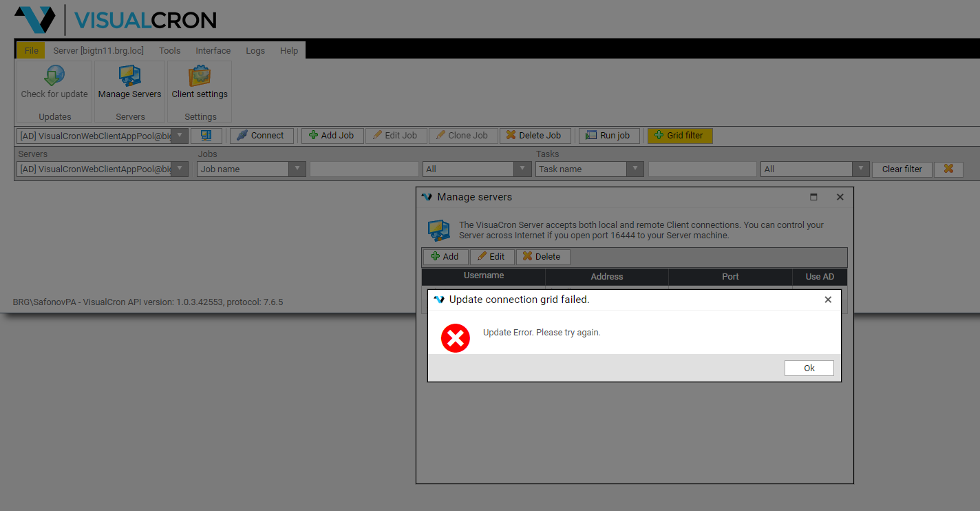Viewport: 980px width, 511px height.
Task: Expand the Jobs 'All' dropdown
Action: click(x=523, y=169)
